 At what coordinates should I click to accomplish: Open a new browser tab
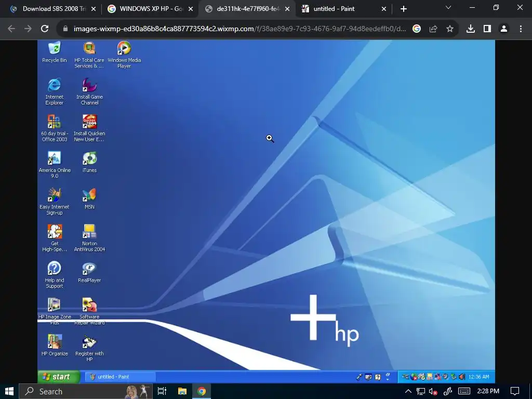click(403, 9)
